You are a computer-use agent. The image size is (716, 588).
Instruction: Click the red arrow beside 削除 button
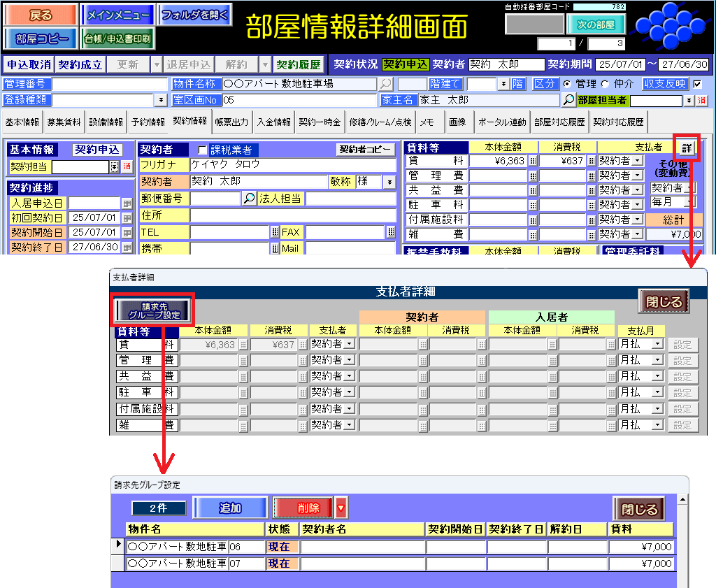[x=341, y=508]
